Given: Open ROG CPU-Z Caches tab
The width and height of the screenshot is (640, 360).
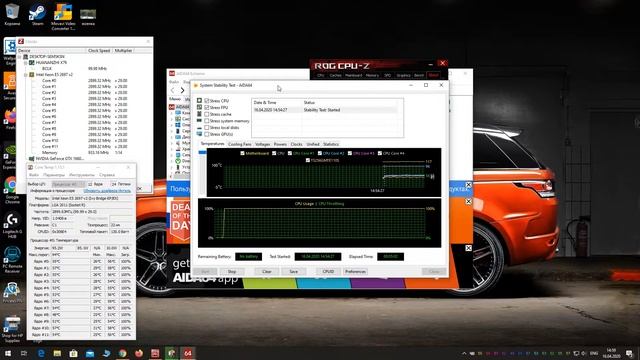Looking at the screenshot, I should click(336, 76).
